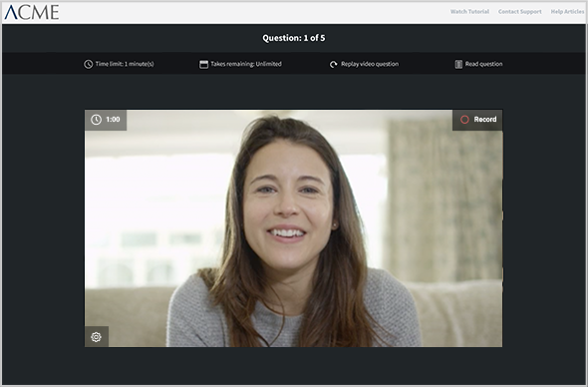This screenshot has height=387, width=588.
Task: Click the clock icon beside Time limit
Action: coord(88,64)
